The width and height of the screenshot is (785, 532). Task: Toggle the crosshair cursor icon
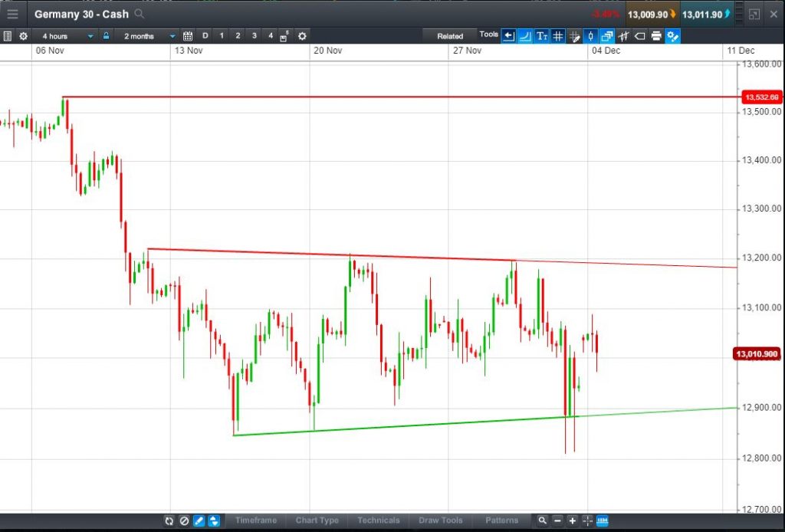587,521
